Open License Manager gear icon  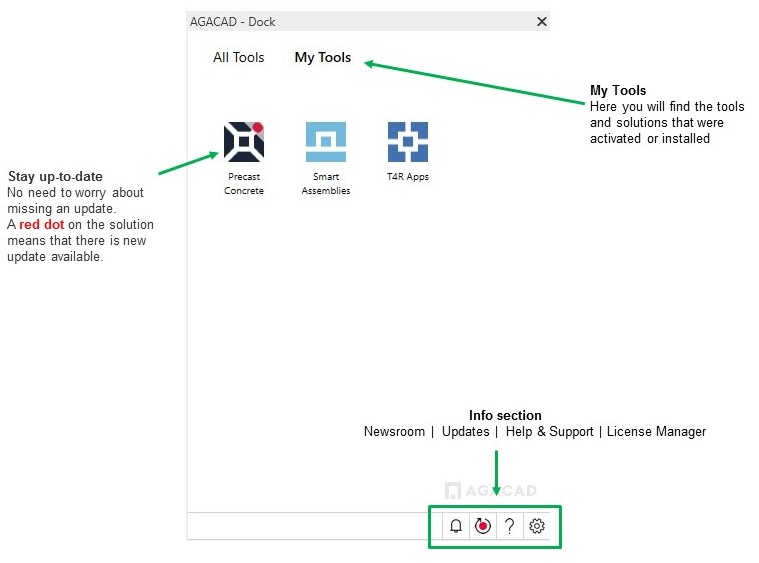point(536,526)
